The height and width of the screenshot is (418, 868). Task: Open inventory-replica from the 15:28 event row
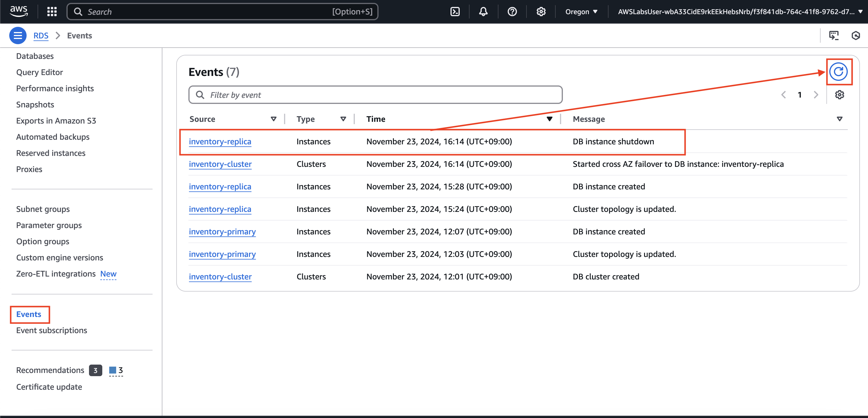(220, 187)
